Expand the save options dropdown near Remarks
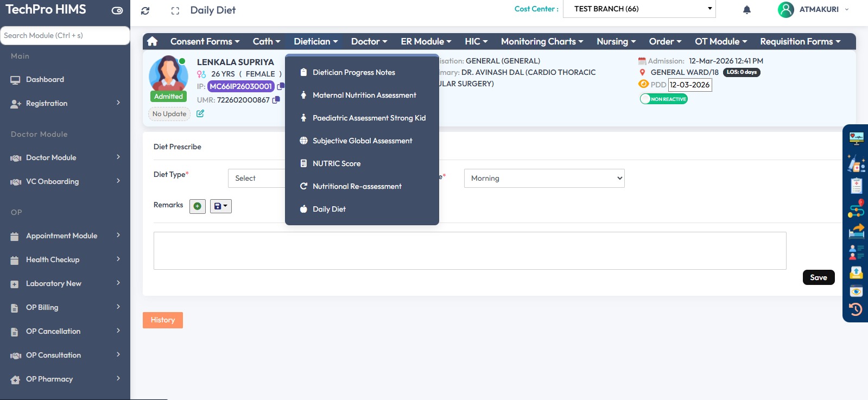 (x=221, y=206)
